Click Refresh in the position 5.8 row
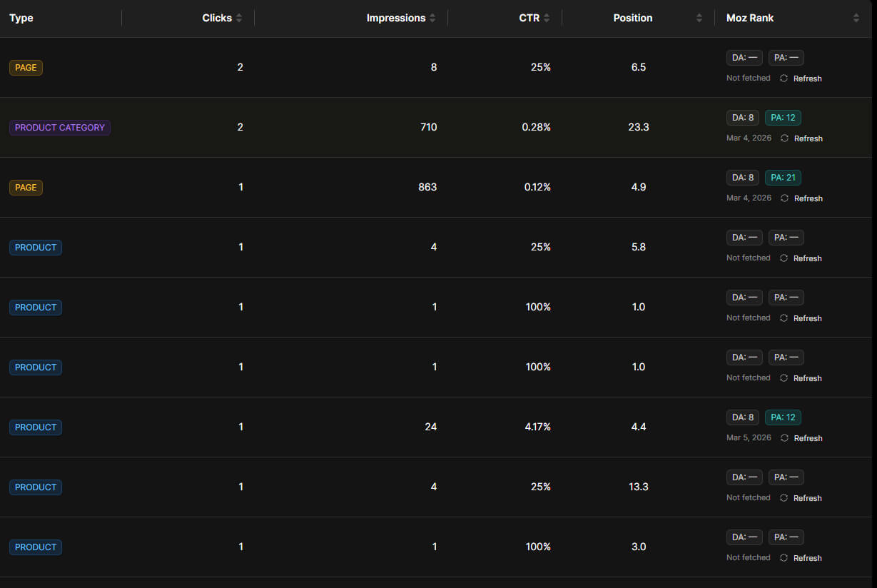 [807, 258]
